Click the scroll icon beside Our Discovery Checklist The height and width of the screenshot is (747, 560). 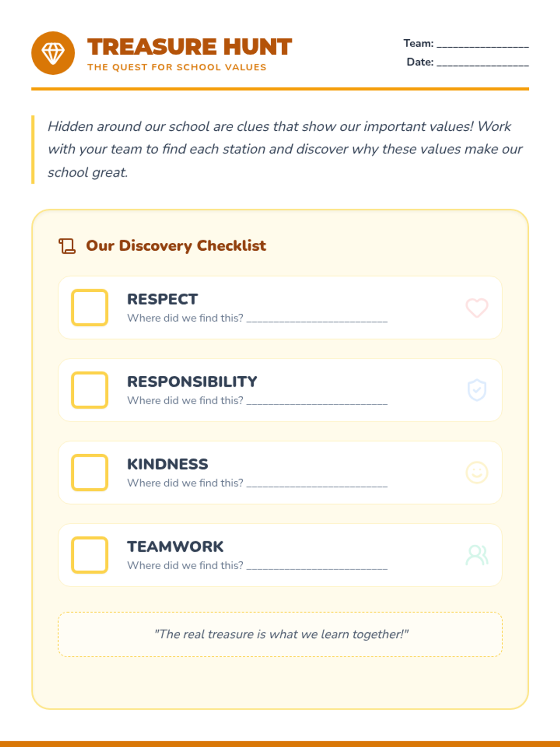click(x=67, y=246)
